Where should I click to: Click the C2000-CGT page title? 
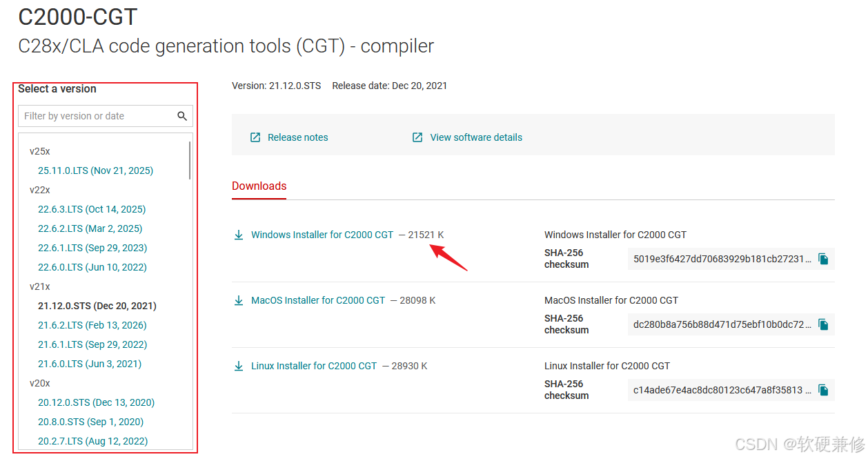point(78,17)
